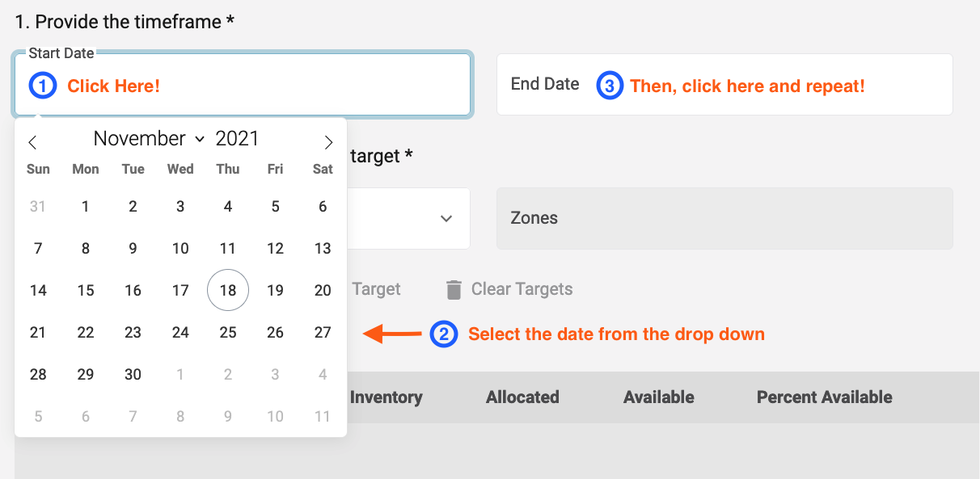The height and width of the screenshot is (479, 980).
Task: Select November 25 date cell
Action: tap(228, 333)
